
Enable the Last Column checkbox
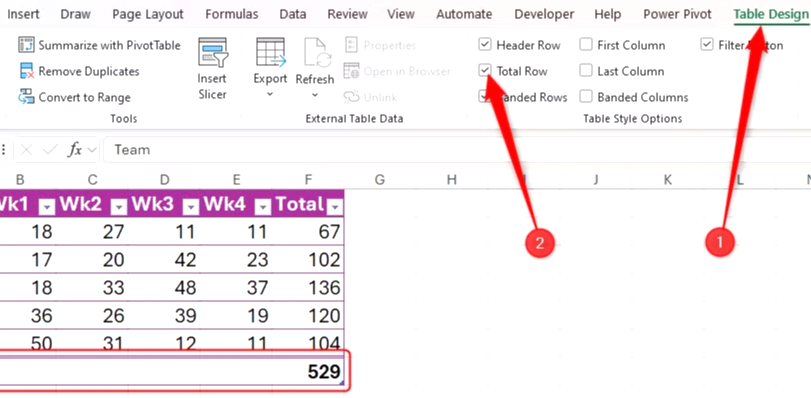click(x=585, y=71)
